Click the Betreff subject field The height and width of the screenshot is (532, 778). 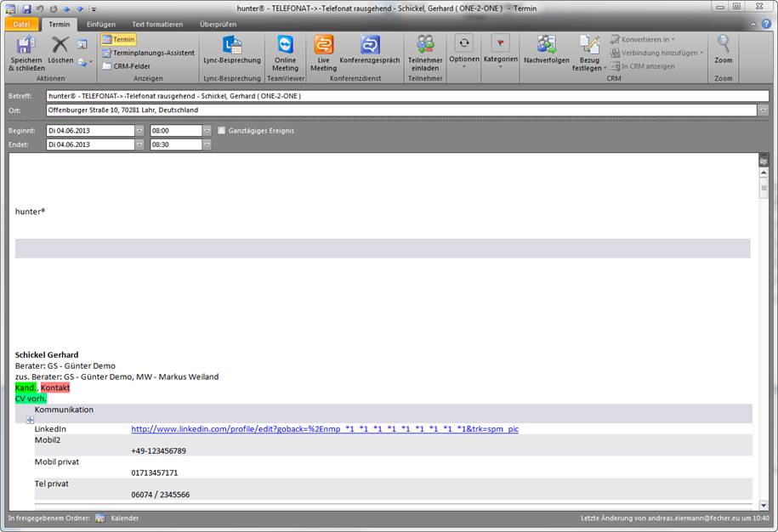400,96
